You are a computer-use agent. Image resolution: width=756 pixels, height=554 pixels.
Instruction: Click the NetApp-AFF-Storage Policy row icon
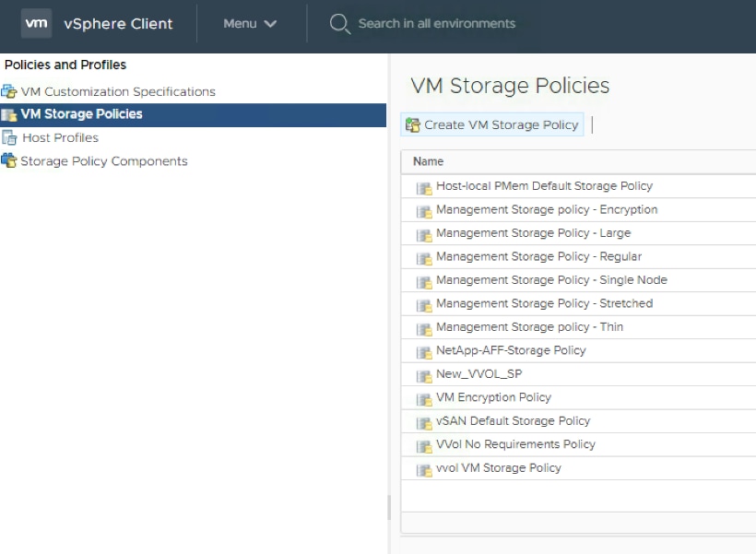point(424,352)
